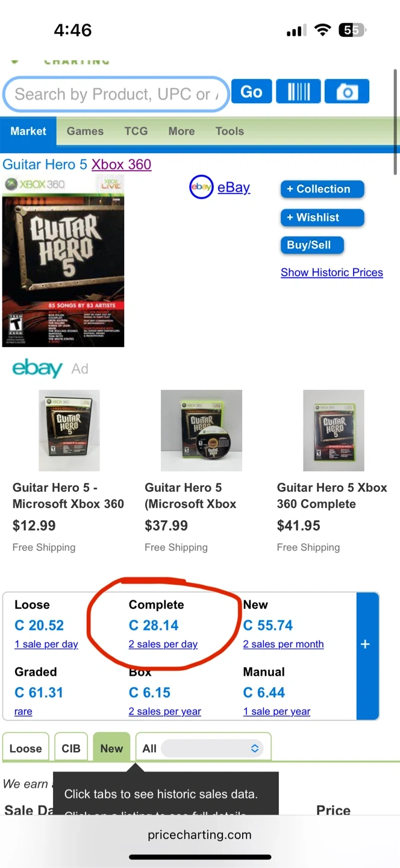Screen dimensions: 400x868
Task: Switch to the Games menu tab
Action: [85, 131]
